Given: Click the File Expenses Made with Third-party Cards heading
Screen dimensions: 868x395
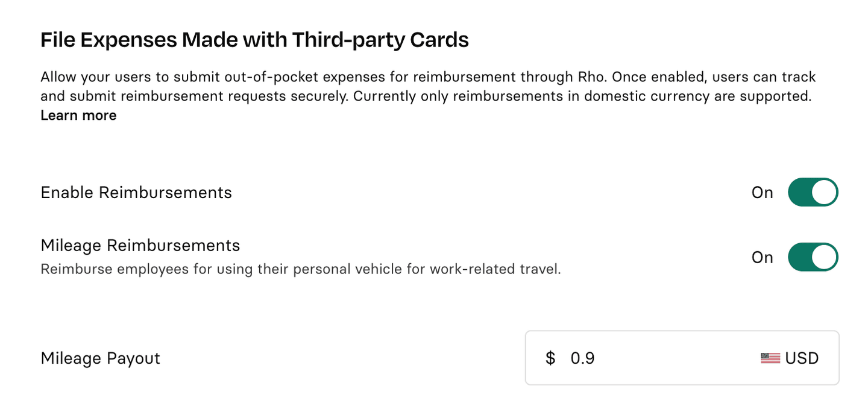Looking at the screenshot, I should click(x=254, y=39).
